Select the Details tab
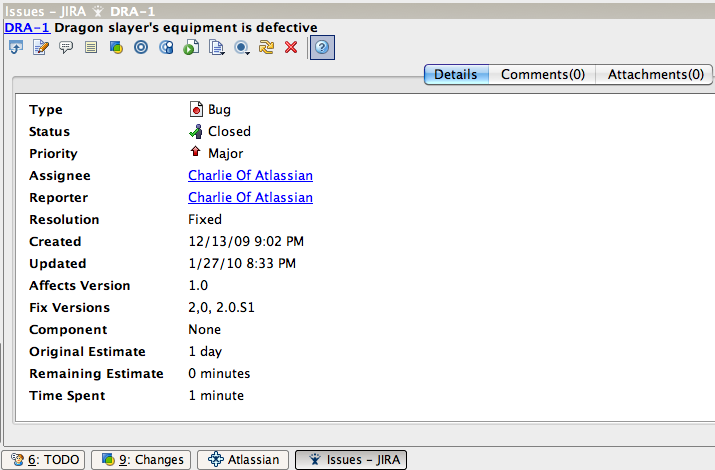Screen dimensions: 715x470 (457, 74)
